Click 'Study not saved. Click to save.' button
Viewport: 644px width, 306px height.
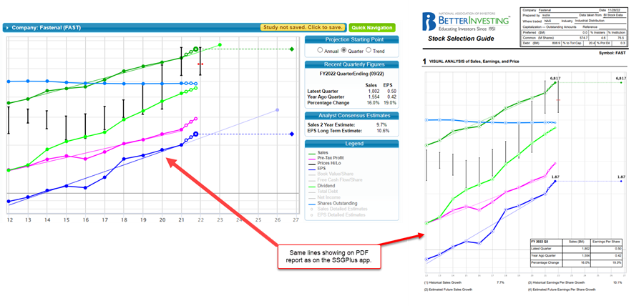pyautogui.click(x=303, y=27)
